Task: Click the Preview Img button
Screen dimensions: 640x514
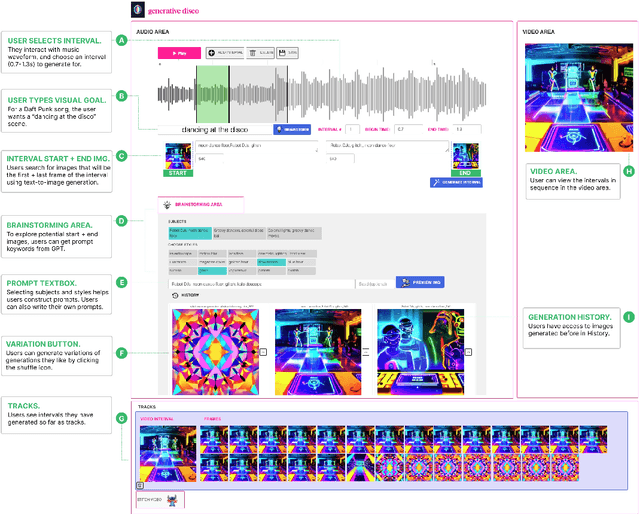Action: pos(420,283)
